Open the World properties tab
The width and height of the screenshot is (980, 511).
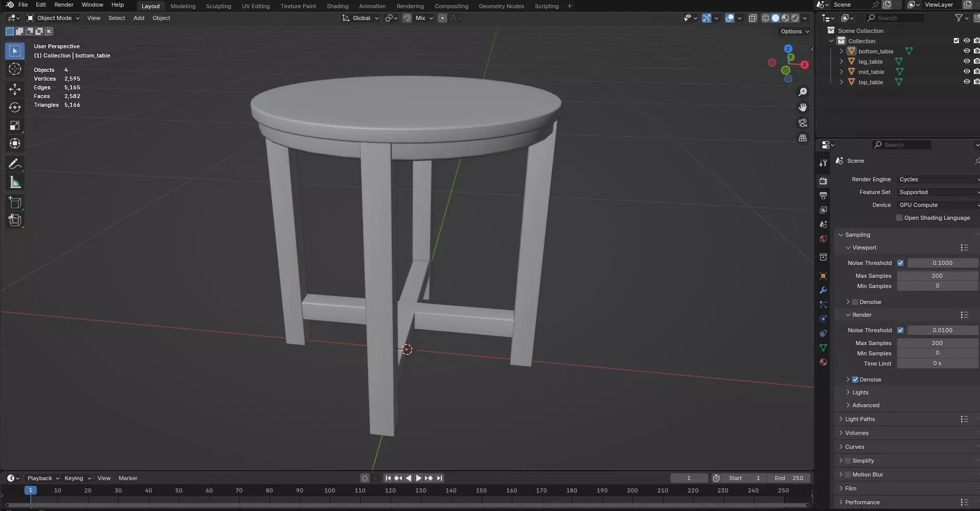(823, 239)
